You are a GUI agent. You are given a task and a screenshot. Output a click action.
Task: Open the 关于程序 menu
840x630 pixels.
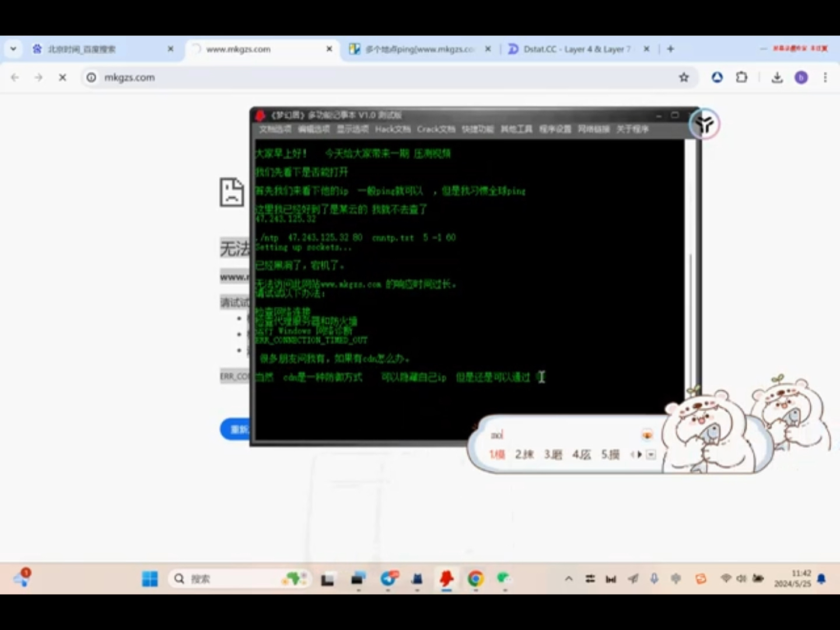pyautogui.click(x=632, y=129)
